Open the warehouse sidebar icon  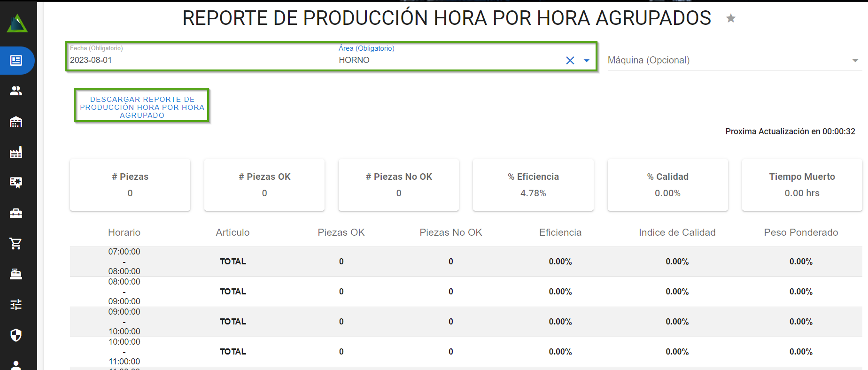tap(16, 122)
